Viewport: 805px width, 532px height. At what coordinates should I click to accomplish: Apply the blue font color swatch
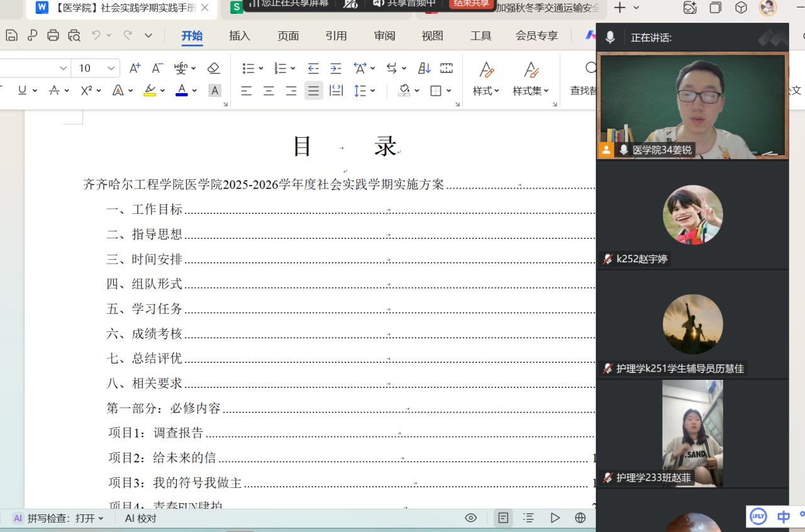point(181,91)
